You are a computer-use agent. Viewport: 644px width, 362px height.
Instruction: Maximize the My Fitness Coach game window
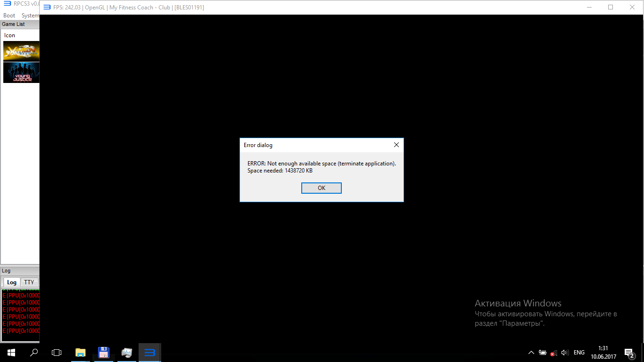tap(611, 7)
